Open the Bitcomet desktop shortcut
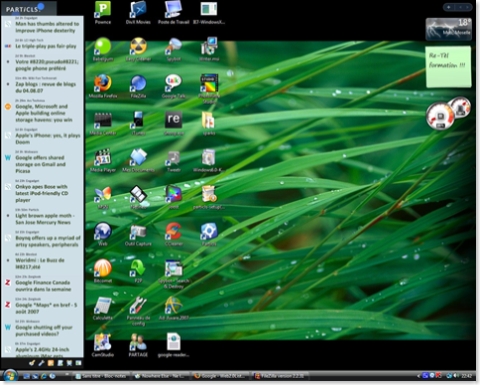Image resolution: width=480 pixels, height=385 pixels. 103,271
